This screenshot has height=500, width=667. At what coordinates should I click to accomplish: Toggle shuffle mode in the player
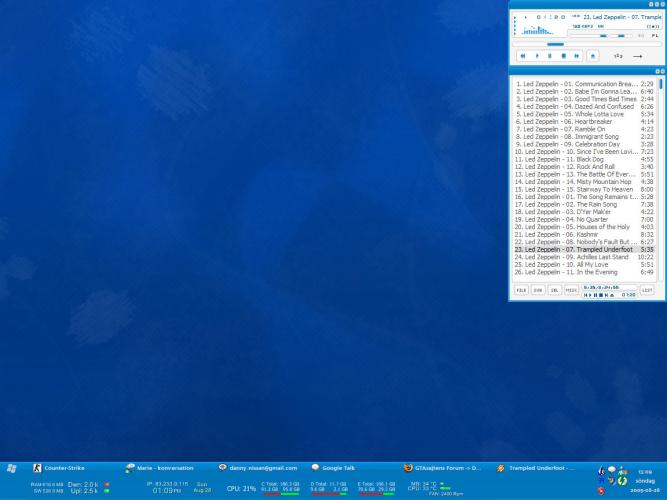pos(618,57)
